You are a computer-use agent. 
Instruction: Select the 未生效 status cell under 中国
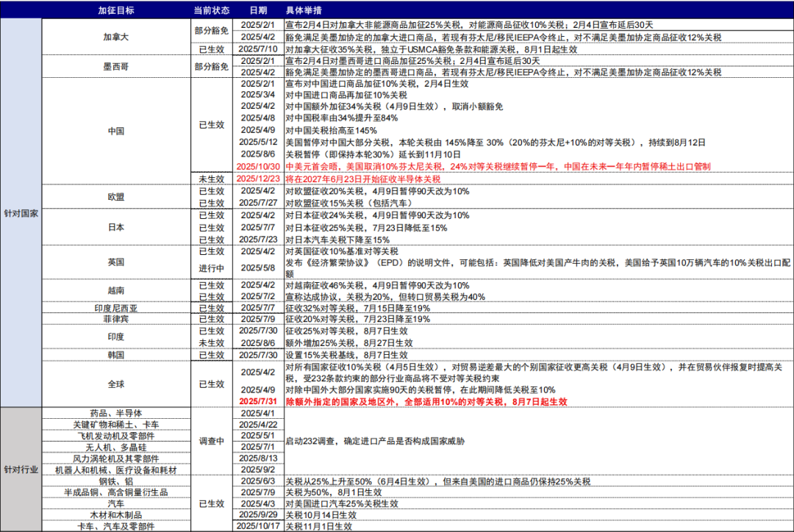click(x=211, y=177)
